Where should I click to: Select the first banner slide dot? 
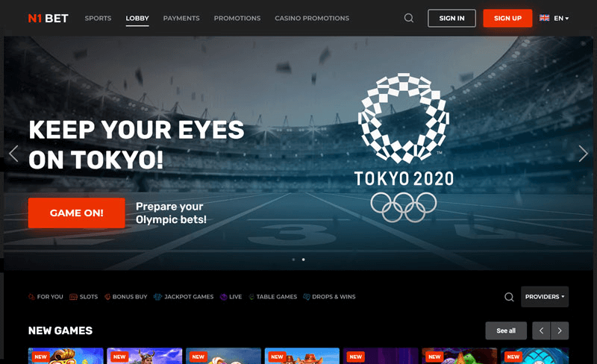pyautogui.click(x=293, y=260)
